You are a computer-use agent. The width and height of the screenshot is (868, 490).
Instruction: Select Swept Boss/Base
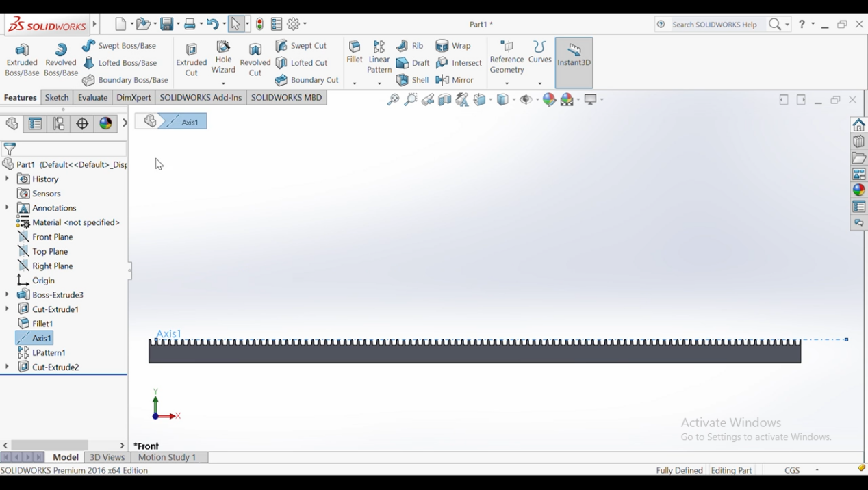pyautogui.click(x=119, y=46)
